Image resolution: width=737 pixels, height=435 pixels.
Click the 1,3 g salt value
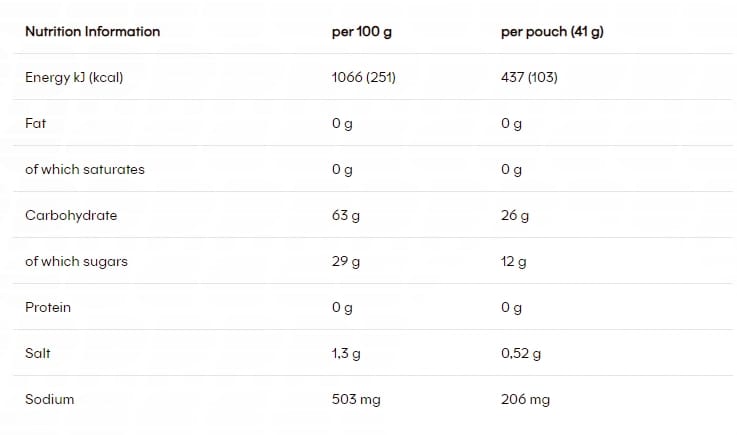(346, 353)
